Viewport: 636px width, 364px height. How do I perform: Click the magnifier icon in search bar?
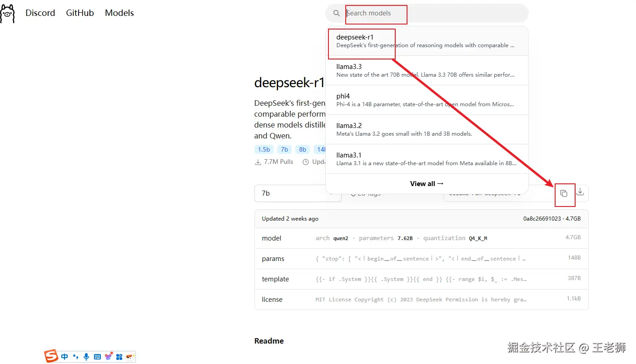click(x=337, y=13)
